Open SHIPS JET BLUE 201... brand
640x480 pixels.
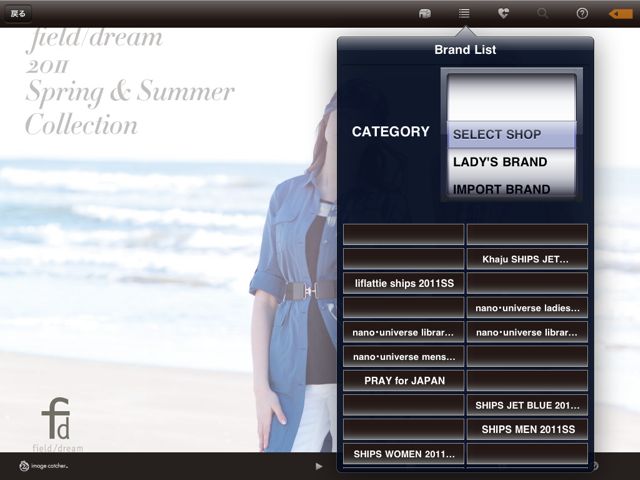[x=527, y=405]
